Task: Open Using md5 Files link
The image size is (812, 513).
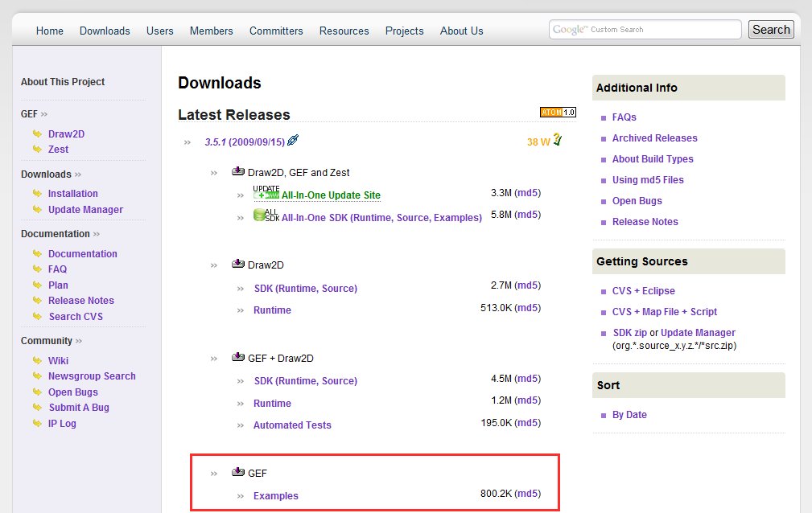Action: tap(648, 180)
